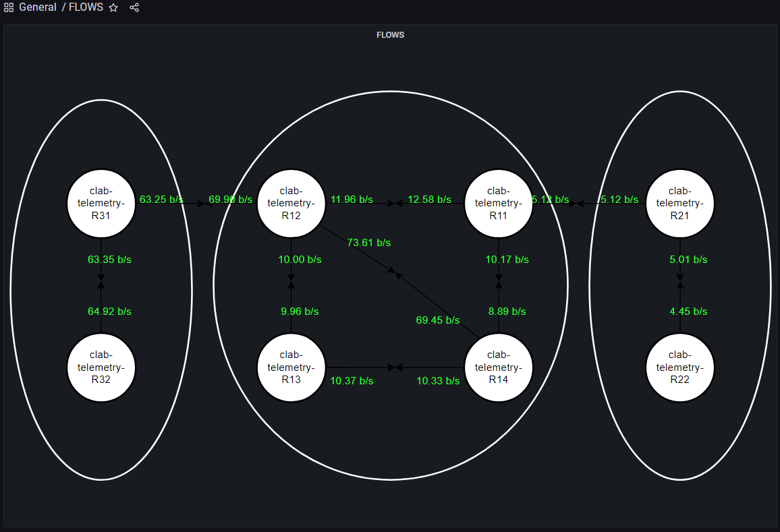
Task: Select node clab-telemetry-R14
Action: click(x=499, y=367)
